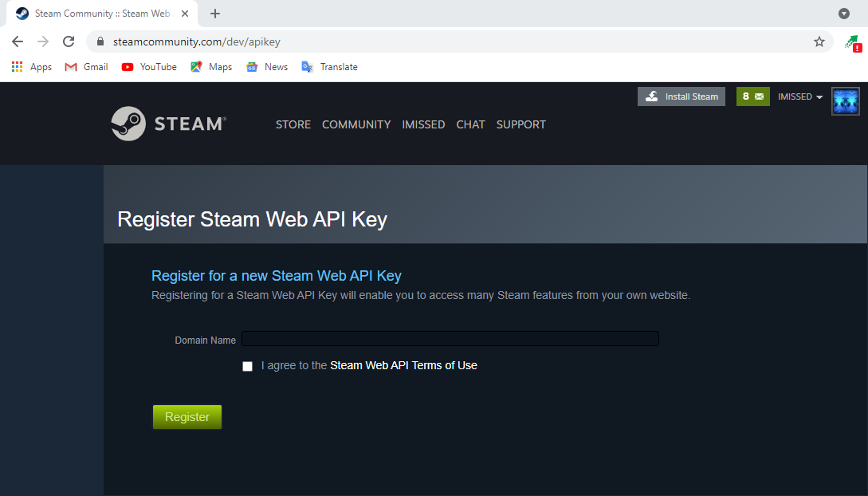Click the padlock site info icon
The width and height of the screenshot is (868, 496).
tap(100, 41)
